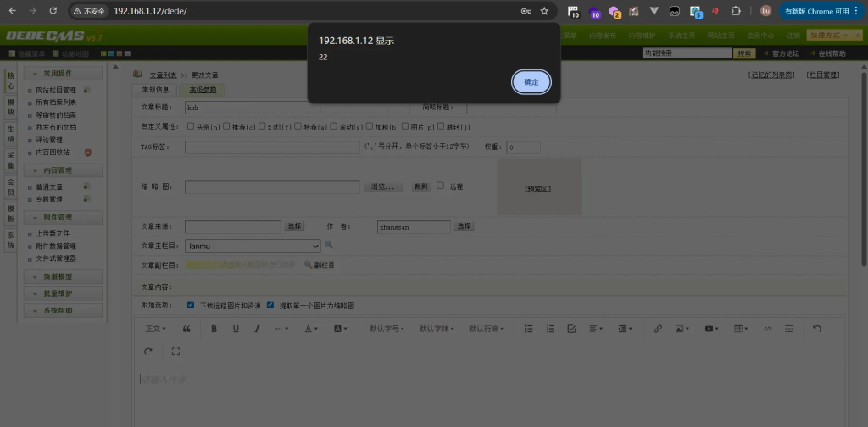The width and height of the screenshot is (868, 427).
Task: Open 内容发布 in the top menu
Action: (x=603, y=36)
